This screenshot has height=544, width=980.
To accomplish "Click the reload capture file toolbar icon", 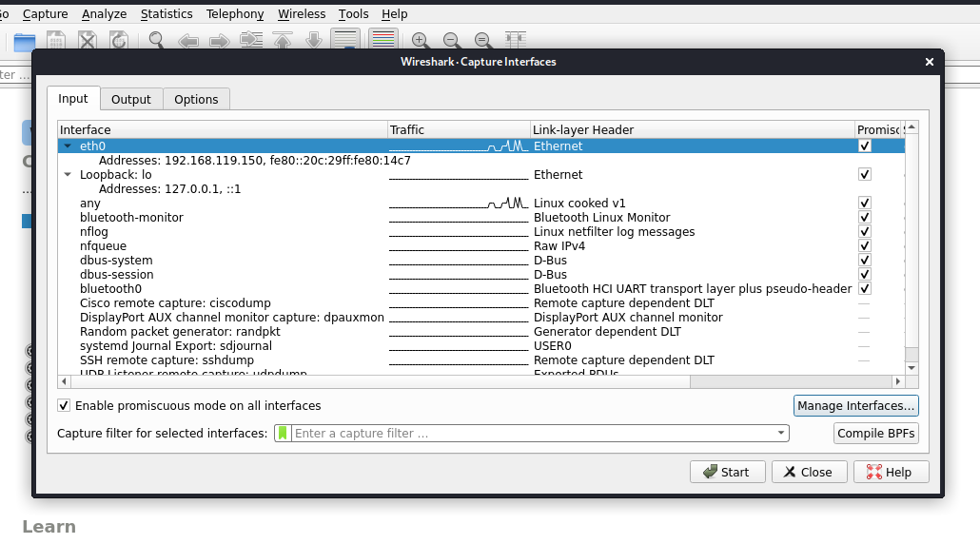I will coord(118,41).
